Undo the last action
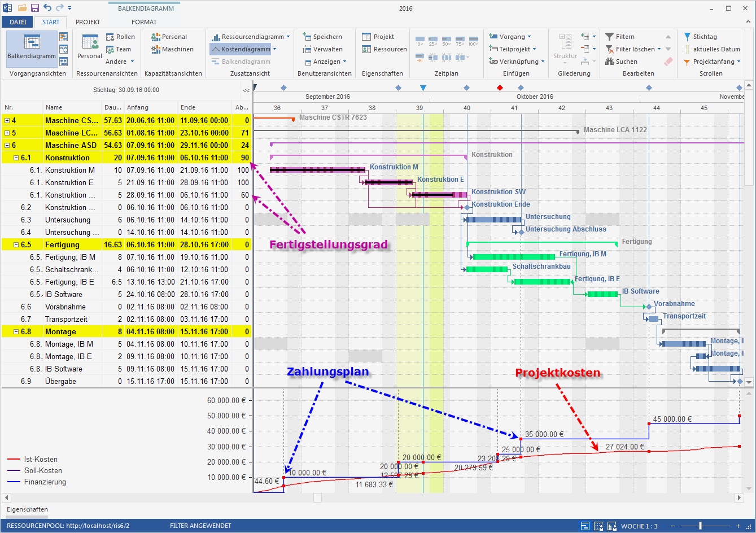Screen dimensions: 756x533 click(47, 8)
